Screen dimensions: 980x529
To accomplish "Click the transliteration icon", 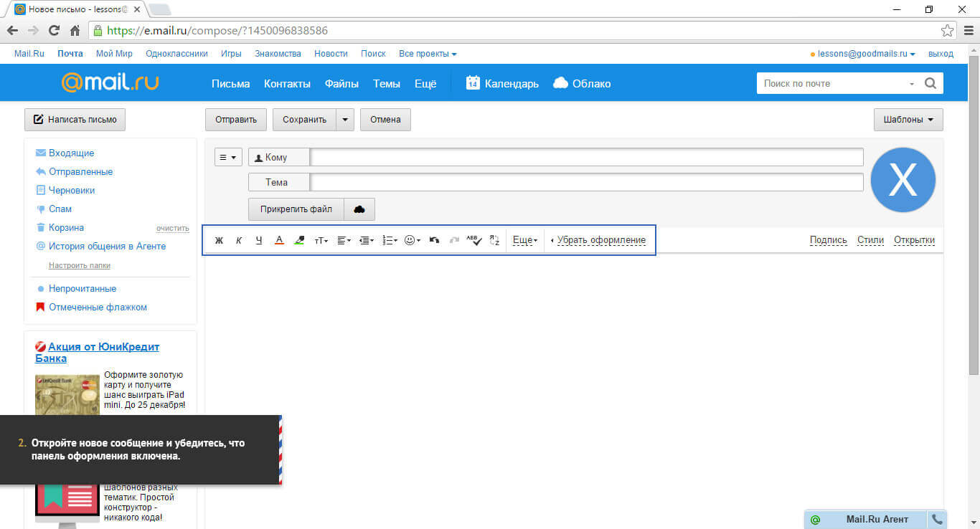I will 494,241.
